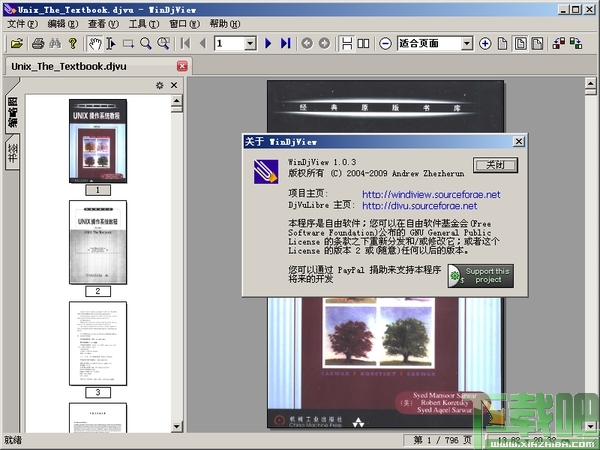600x450 pixels.
Task: Toggle continuous single-page layout
Action: coord(347,44)
